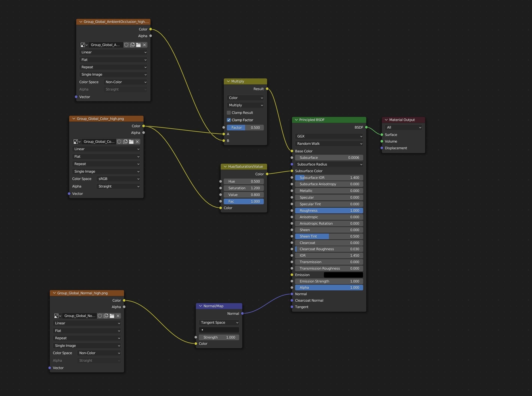This screenshot has width=532, height=396.
Task: Open Color Space sRGB dropdown
Action: (118, 179)
